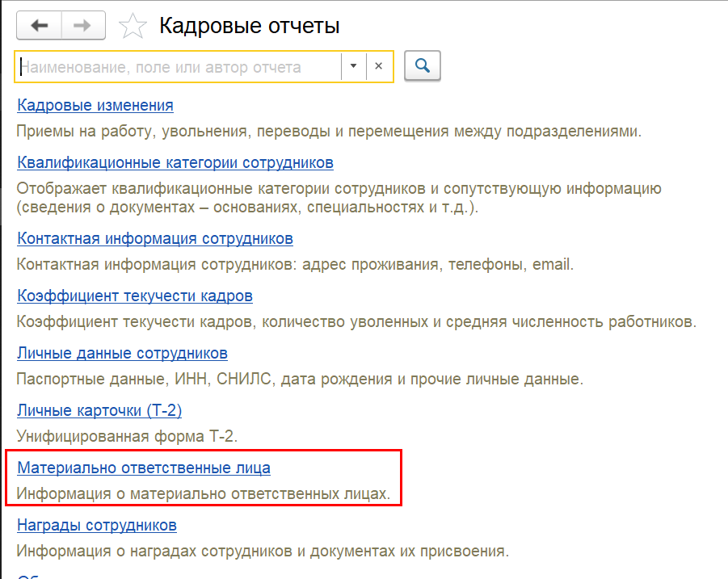Open Квалификационные категории сотрудников report
The image size is (728, 579).
(175, 163)
